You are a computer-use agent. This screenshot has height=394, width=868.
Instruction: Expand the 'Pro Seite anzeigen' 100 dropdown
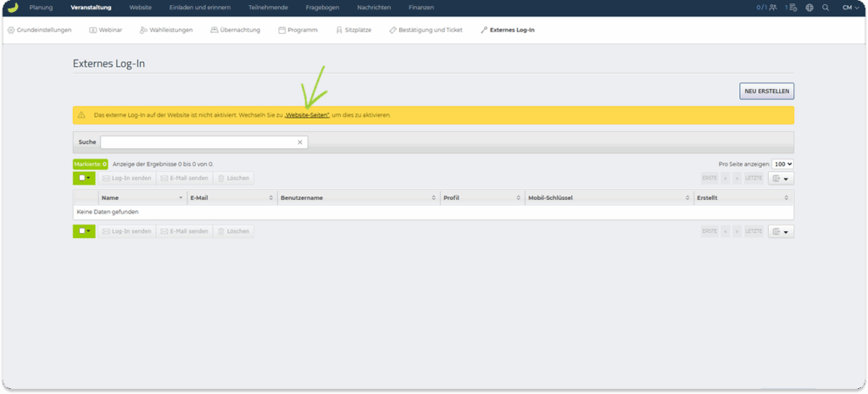pos(782,164)
